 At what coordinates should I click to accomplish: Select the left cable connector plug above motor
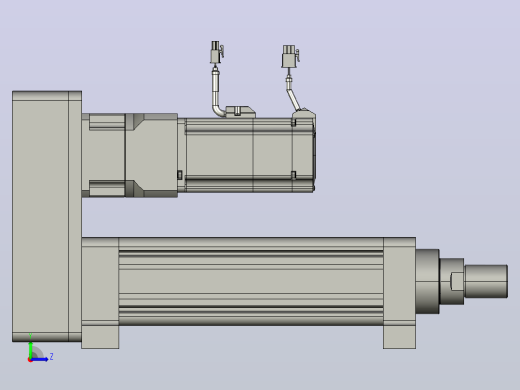[x=216, y=52]
